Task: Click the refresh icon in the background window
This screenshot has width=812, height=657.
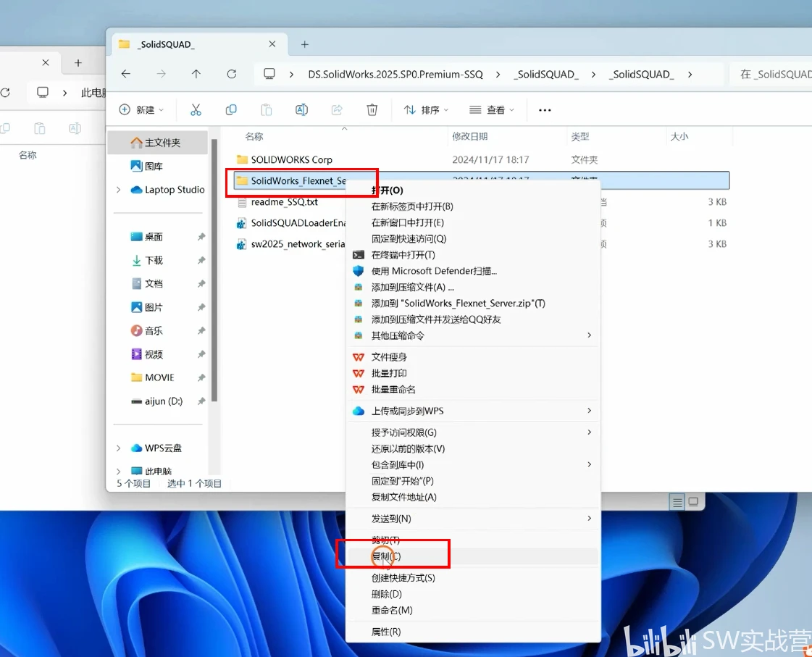Action: (5, 93)
